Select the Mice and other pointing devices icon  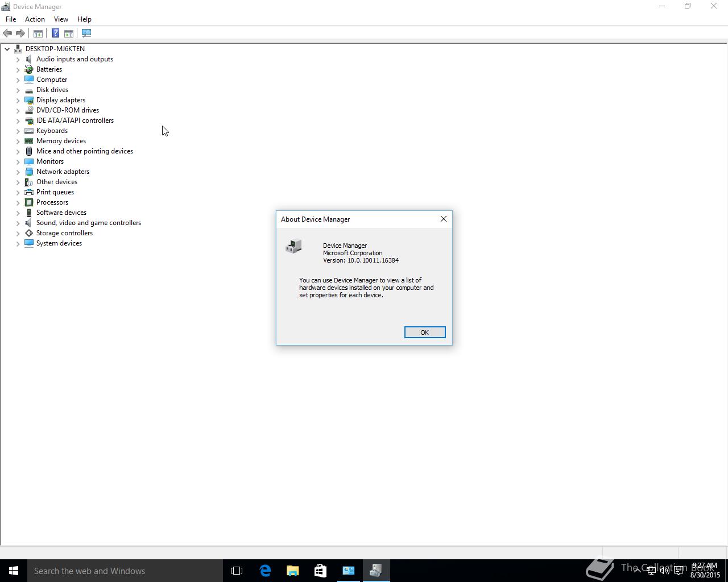[29, 151]
